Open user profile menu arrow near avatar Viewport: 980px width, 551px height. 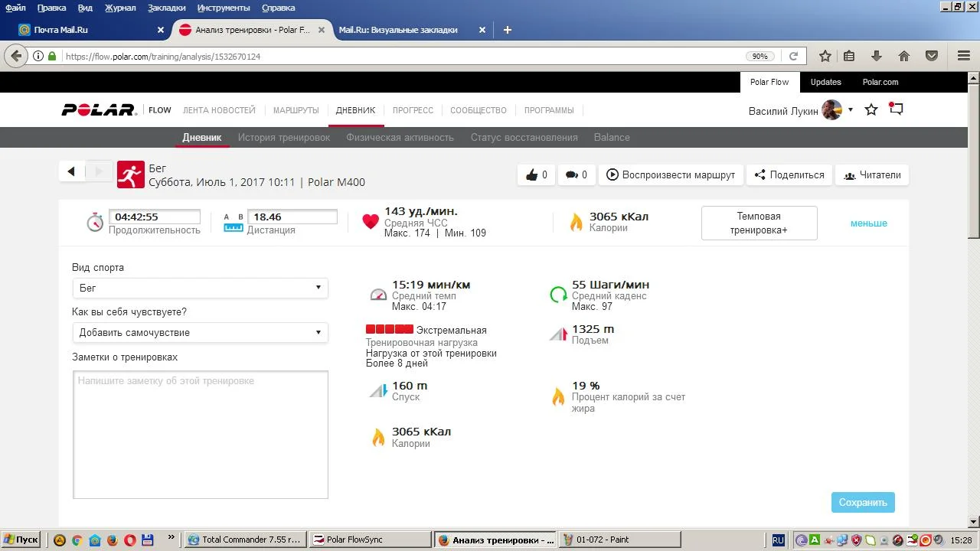tap(850, 110)
